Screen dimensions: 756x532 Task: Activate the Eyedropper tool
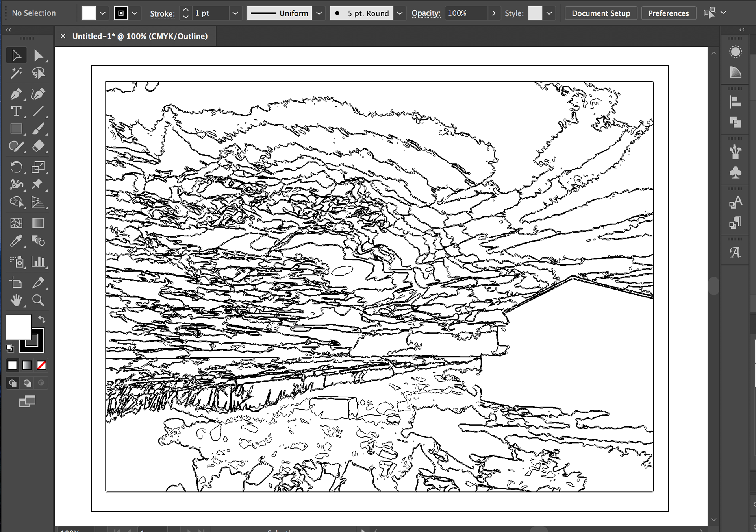16,241
